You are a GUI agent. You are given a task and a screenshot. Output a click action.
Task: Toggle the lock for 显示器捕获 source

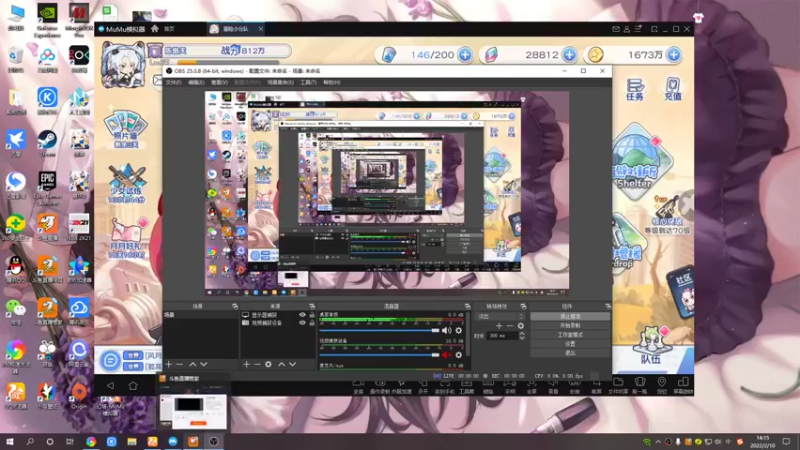[312, 315]
